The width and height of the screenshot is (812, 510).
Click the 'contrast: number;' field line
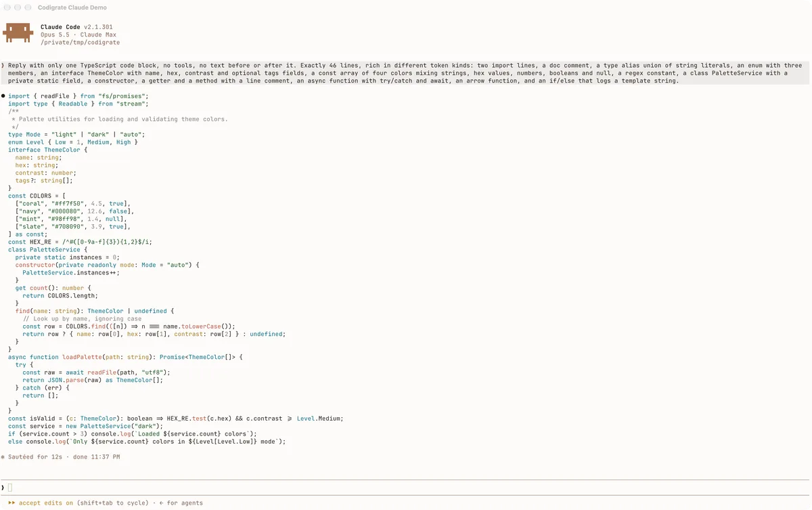click(x=46, y=173)
